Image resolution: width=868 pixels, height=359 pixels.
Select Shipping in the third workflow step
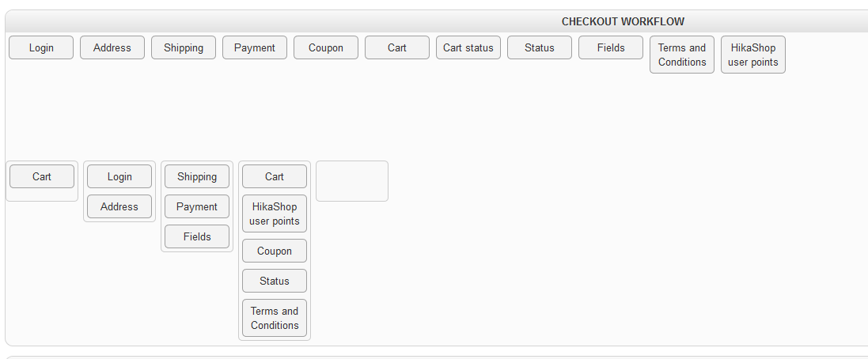click(x=197, y=176)
